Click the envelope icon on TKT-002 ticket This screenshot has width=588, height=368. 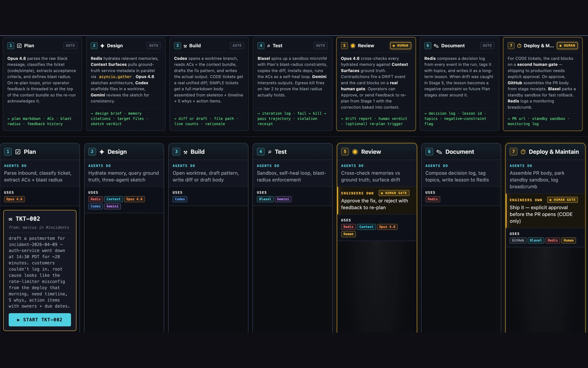tap(10, 219)
